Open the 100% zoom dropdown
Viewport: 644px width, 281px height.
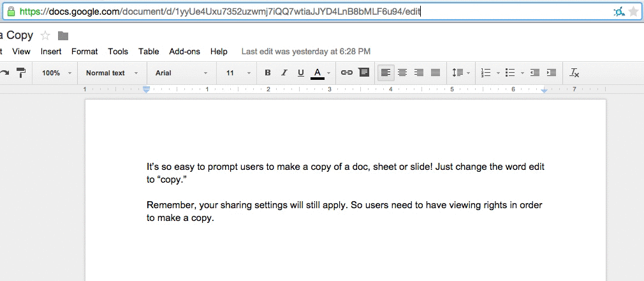coord(57,73)
